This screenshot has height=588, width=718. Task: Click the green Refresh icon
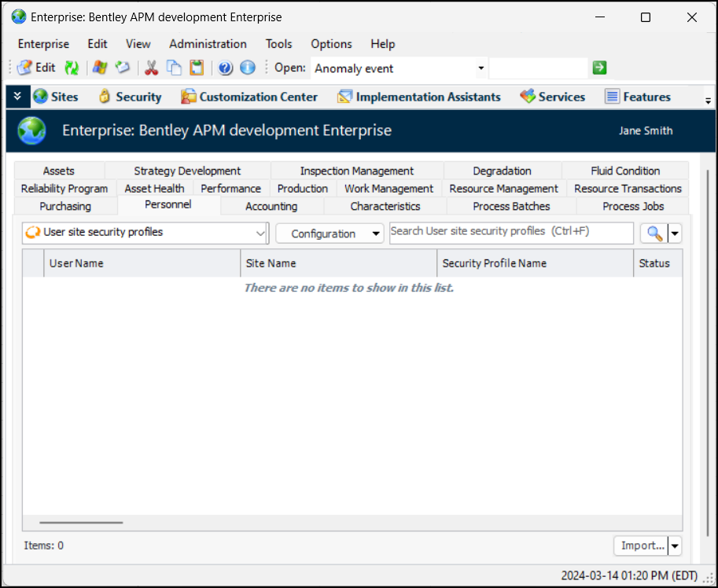pos(72,68)
